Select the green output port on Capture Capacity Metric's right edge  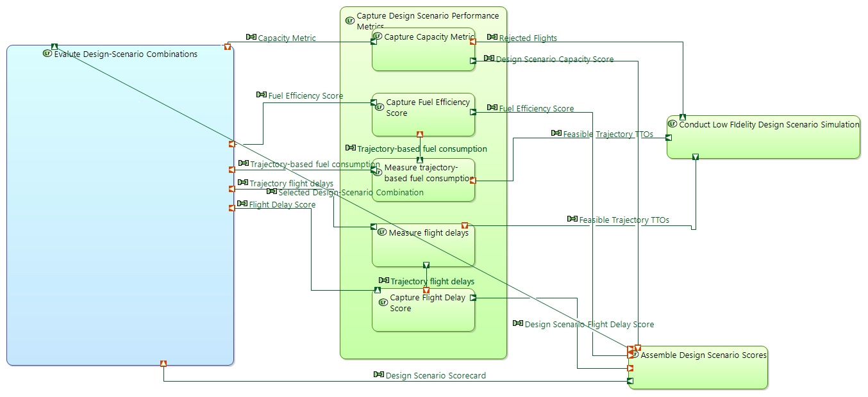click(x=473, y=61)
